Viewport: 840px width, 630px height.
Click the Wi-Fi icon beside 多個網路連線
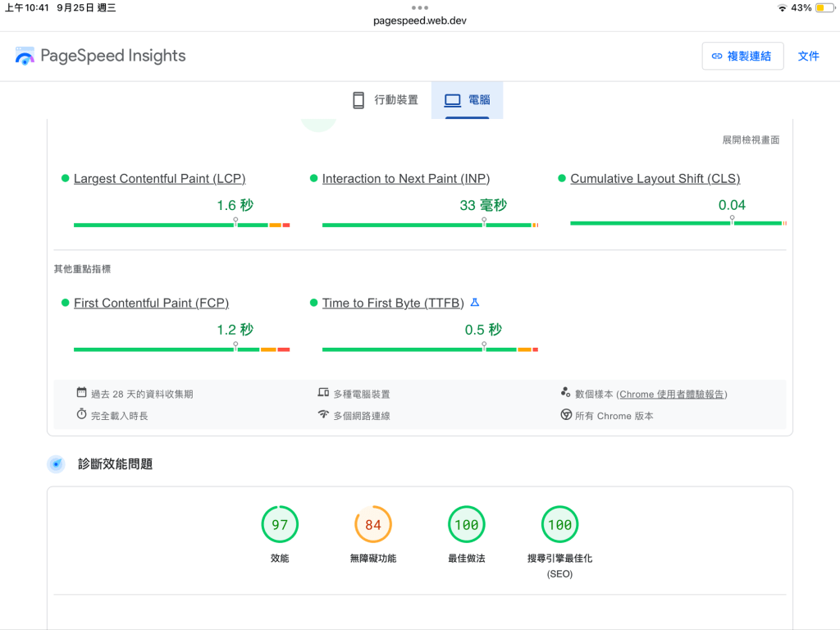tap(323, 415)
